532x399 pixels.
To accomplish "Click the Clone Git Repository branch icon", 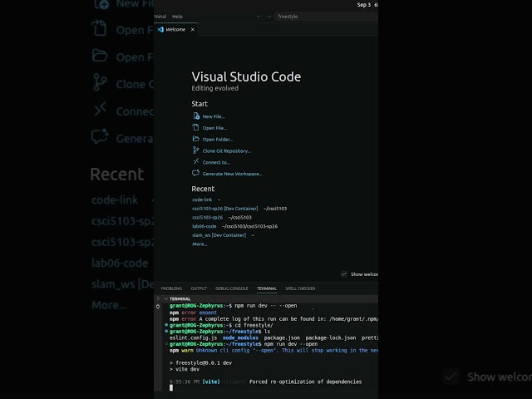I will (196, 150).
